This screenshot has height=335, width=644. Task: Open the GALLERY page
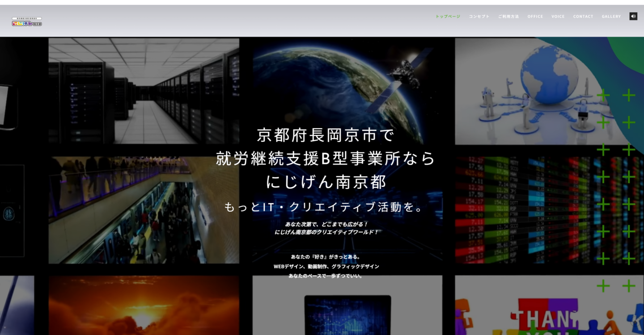(611, 17)
